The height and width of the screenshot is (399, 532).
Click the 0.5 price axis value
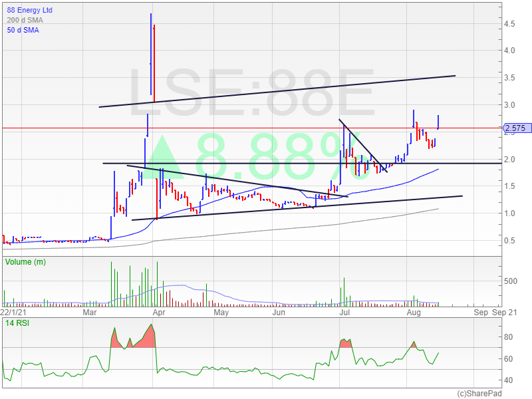509,241
